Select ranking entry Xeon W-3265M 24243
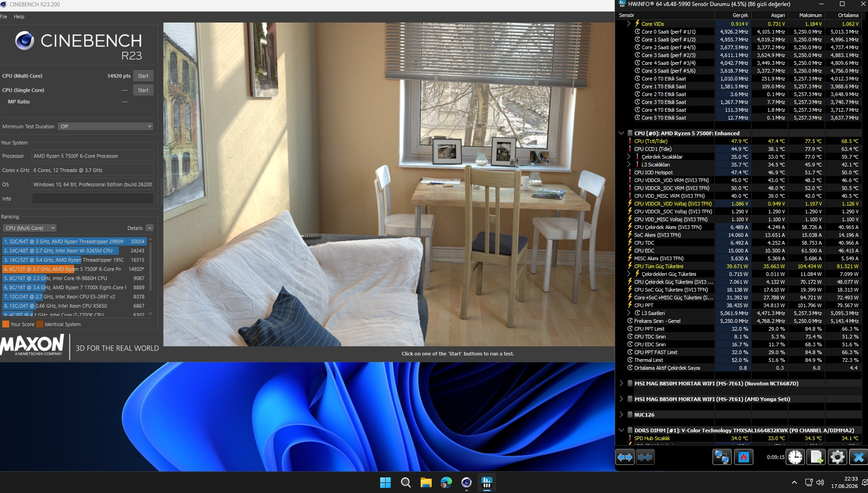The height and width of the screenshot is (493, 868). [74, 251]
